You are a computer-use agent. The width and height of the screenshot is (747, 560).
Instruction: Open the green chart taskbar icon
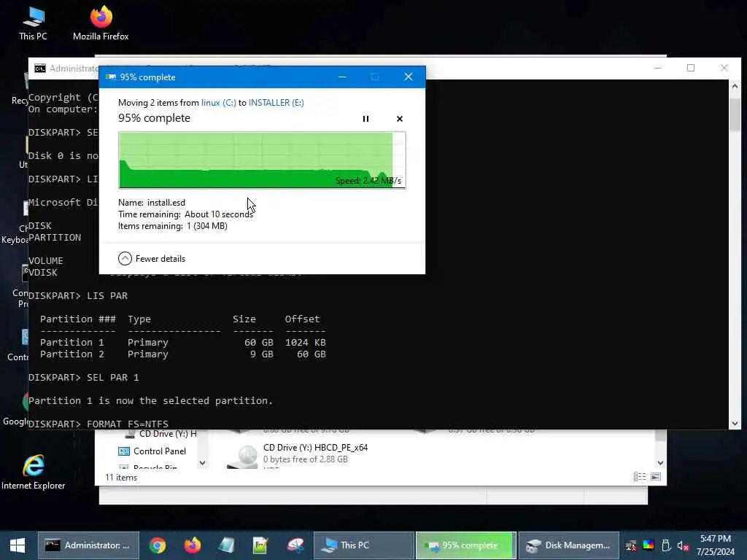[260, 545]
